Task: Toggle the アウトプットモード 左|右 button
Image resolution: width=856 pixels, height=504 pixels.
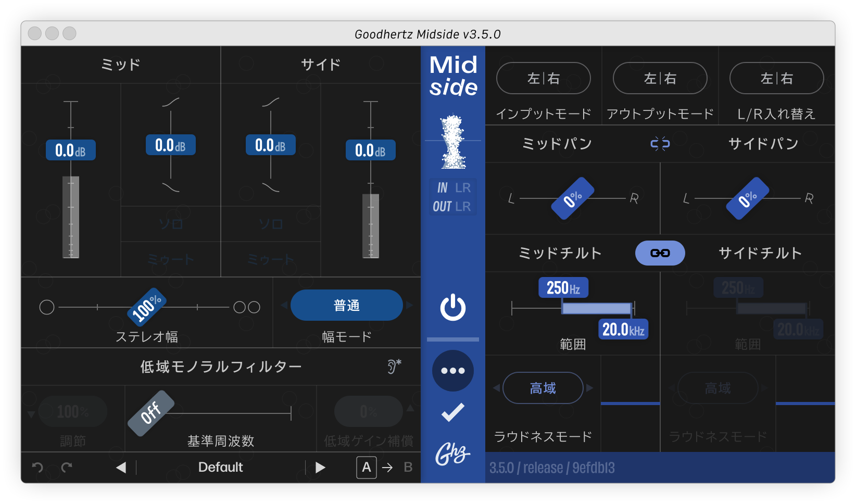Action: coord(660,79)
